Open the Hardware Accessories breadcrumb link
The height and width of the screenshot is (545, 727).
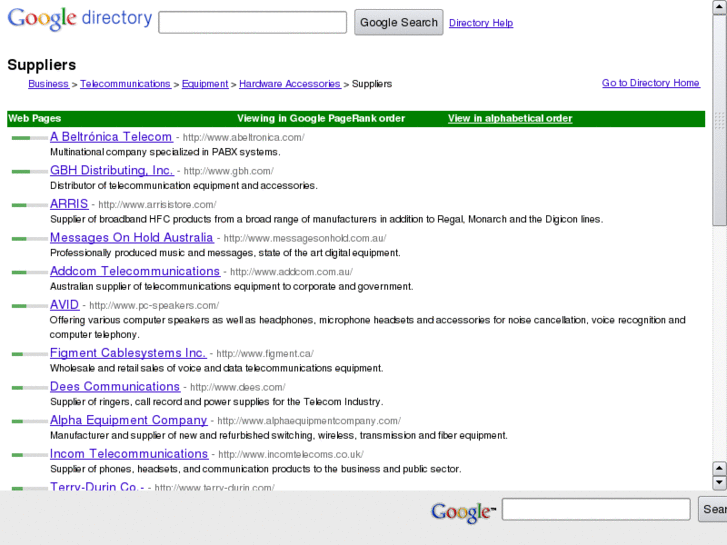tap(290, 84)
